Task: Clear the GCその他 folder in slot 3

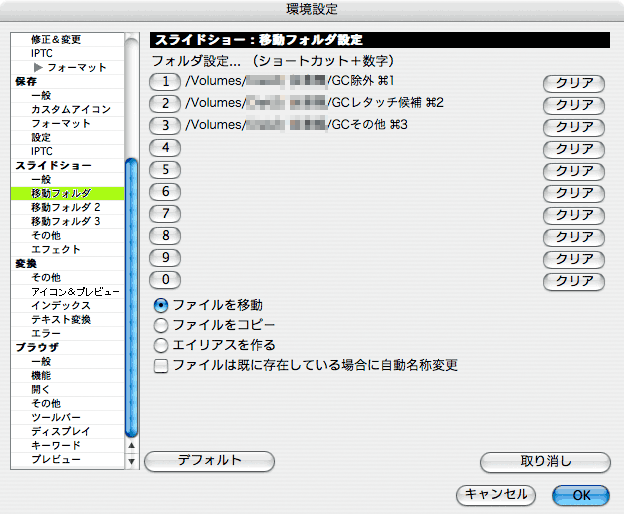Action: 574,127
